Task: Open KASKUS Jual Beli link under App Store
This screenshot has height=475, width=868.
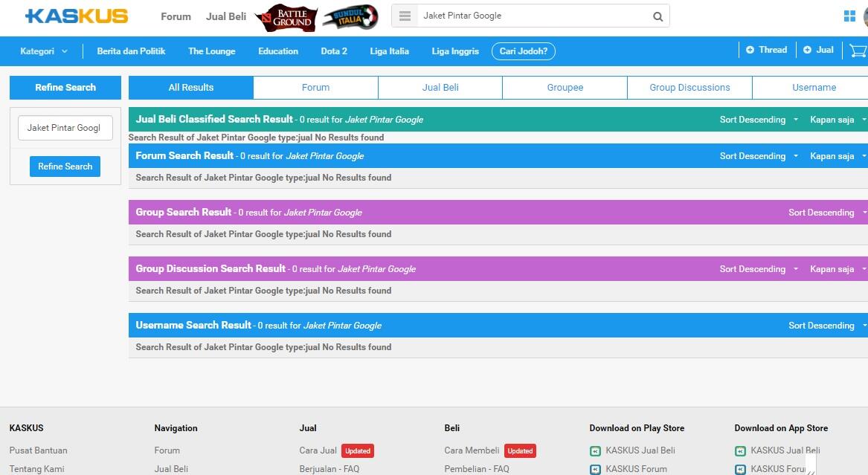Action: [785, 450]
